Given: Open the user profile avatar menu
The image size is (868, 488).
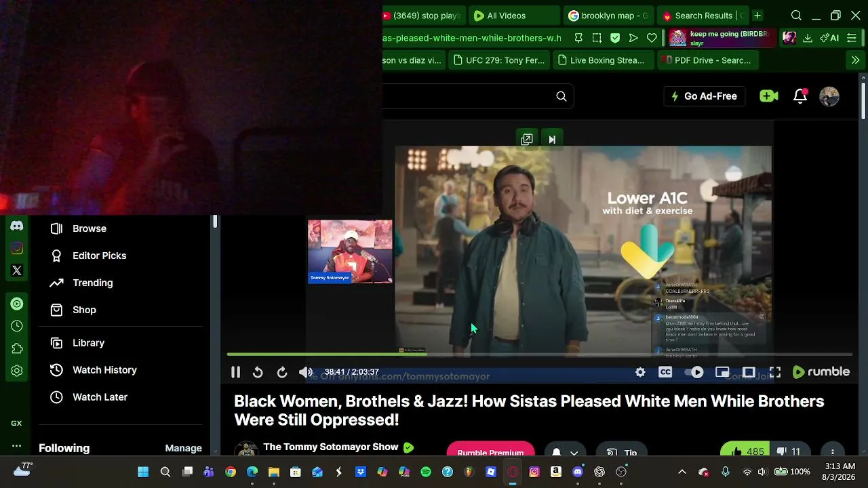Looking at the screenshot, I should (829, 96).
